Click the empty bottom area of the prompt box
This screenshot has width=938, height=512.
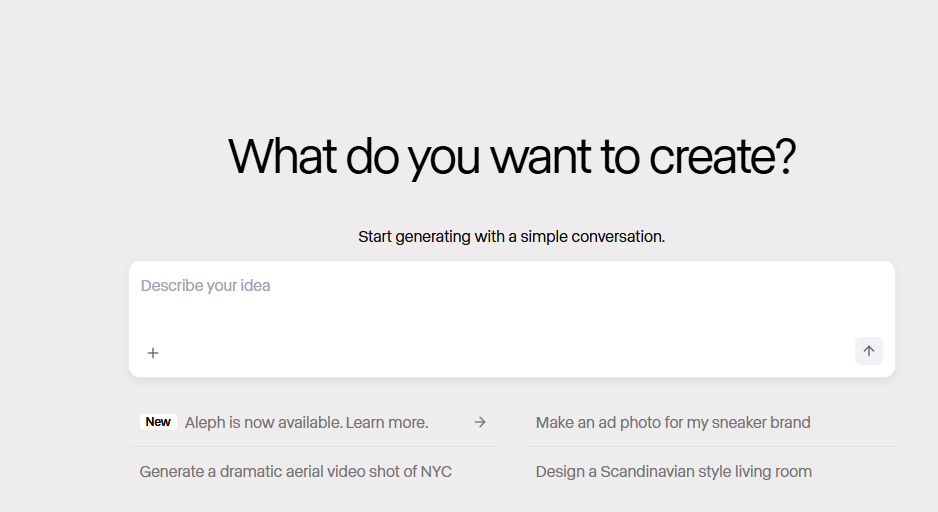click(500, 353)
